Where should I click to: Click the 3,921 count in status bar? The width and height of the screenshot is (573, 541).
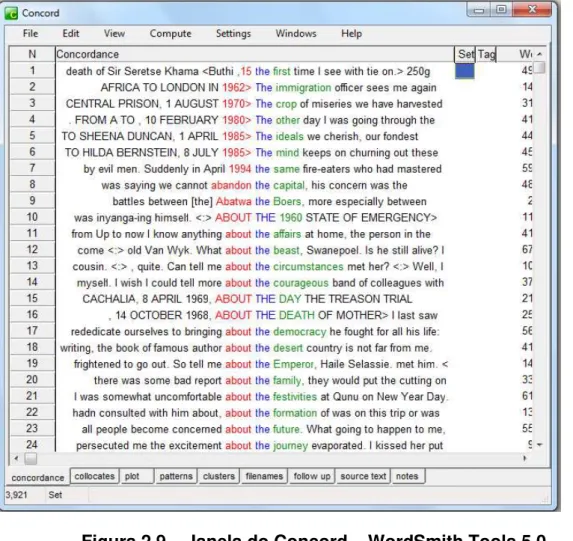tap(16, 495)
